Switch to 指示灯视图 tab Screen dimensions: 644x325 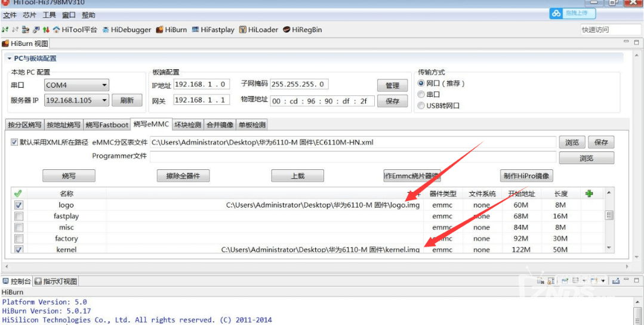tap(56, 281)
